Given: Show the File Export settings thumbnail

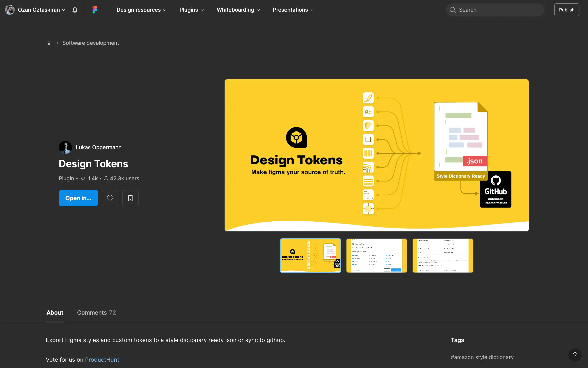Looking at the screenshot, I should 376,256.
